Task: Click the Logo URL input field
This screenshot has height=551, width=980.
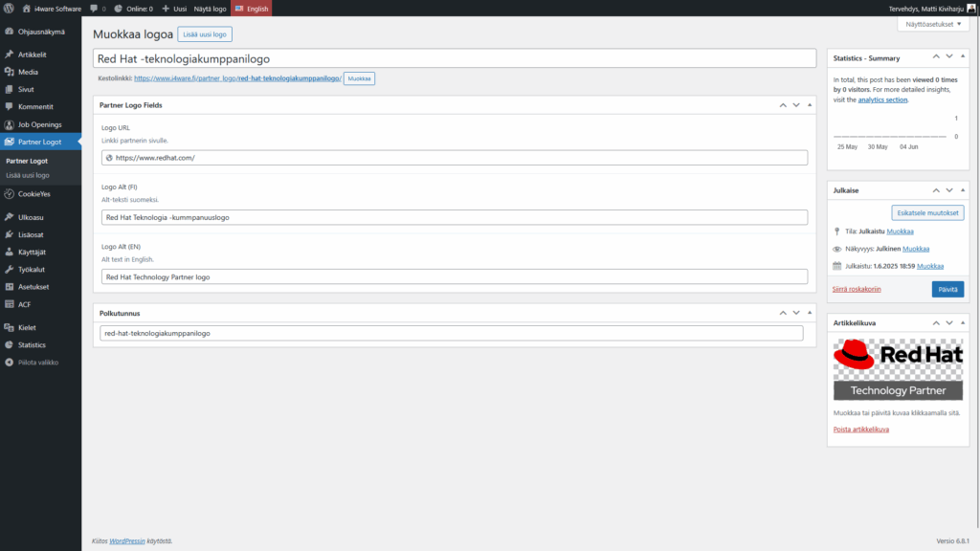Action: (x=455, y=158)
